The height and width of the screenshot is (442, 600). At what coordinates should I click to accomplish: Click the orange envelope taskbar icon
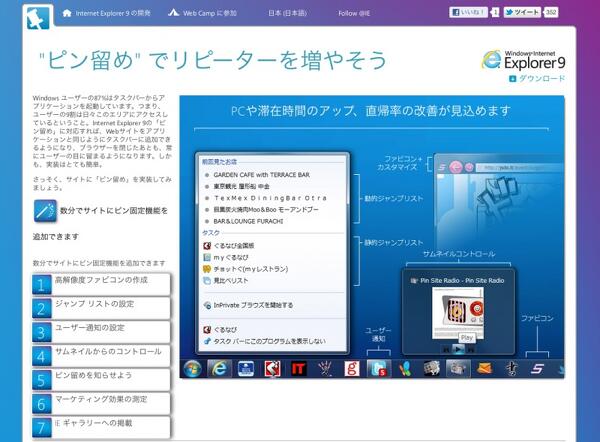pos(484,369)
